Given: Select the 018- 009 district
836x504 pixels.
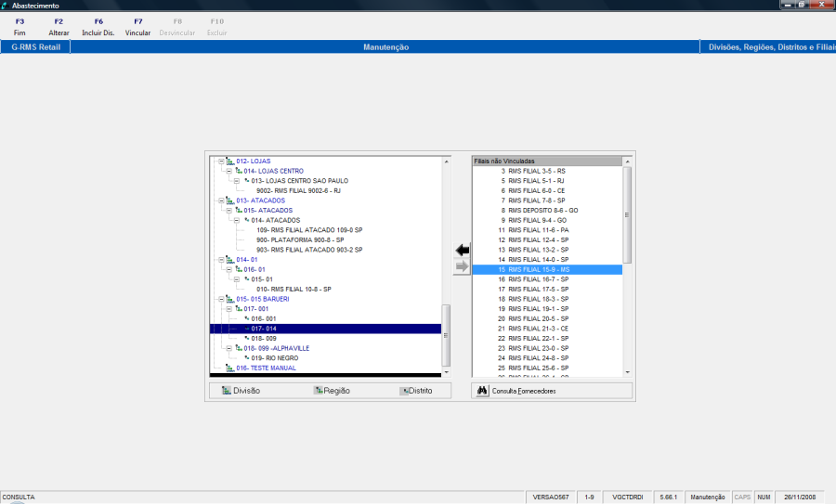Looking at the screenshot, I should pyautogui.click(x=264, y=338).
